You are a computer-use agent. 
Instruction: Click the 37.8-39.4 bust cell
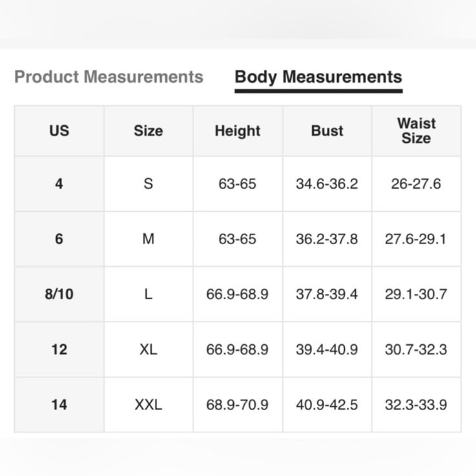coord(327,294)
